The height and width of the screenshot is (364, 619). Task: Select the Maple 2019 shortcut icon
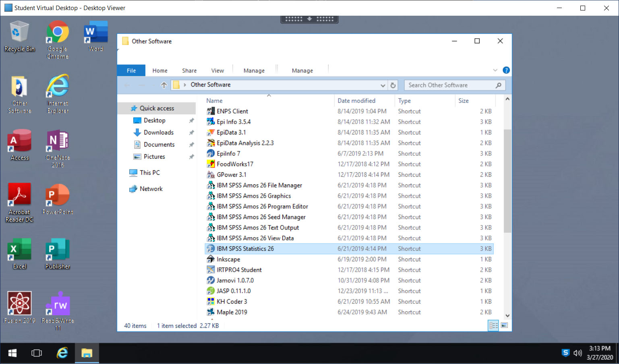(x=211, y=312)
